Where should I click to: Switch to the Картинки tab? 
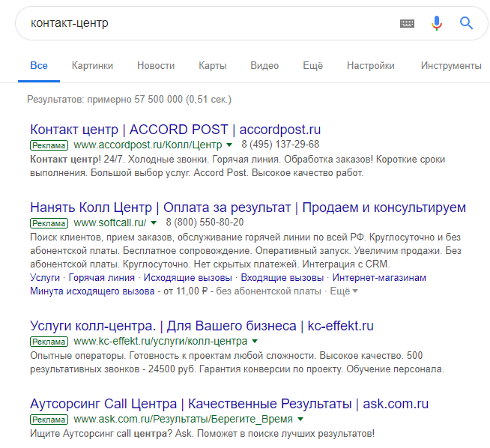(92, 66)
